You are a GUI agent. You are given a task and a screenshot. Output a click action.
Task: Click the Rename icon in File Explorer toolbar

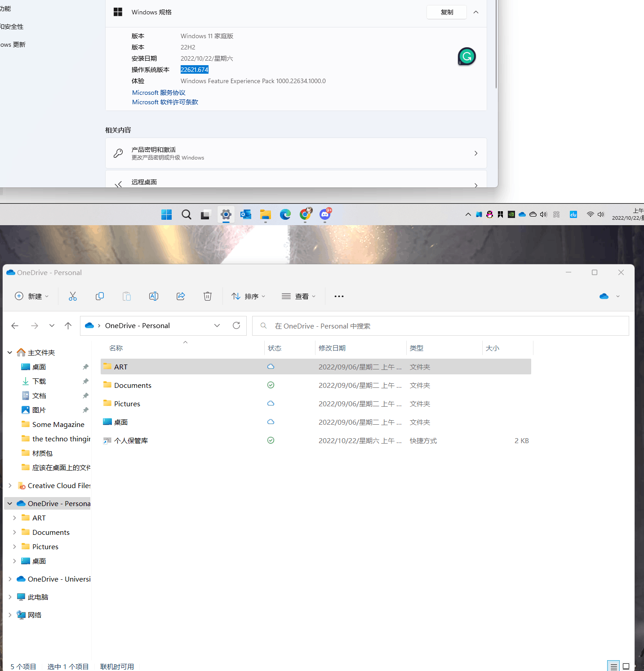click(x=154, y=296)
